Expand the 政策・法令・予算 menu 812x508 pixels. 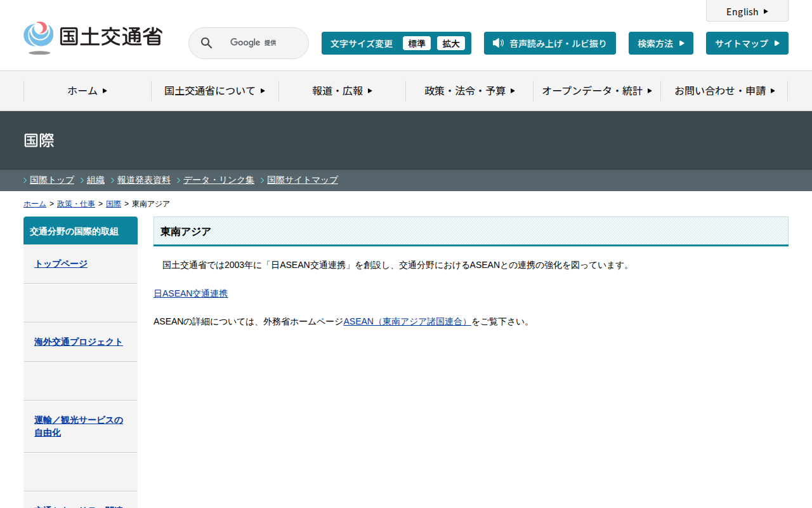(x=469, y=91)
